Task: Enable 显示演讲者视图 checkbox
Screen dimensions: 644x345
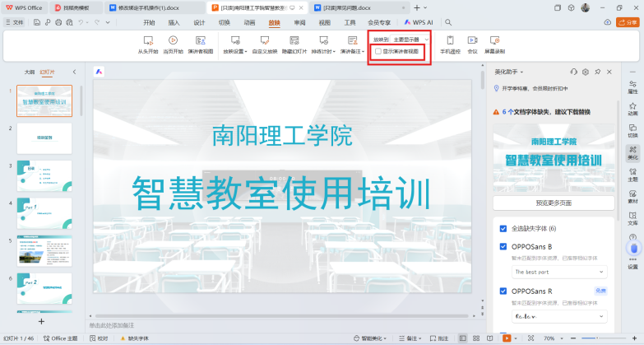Action: coord(378,51)
